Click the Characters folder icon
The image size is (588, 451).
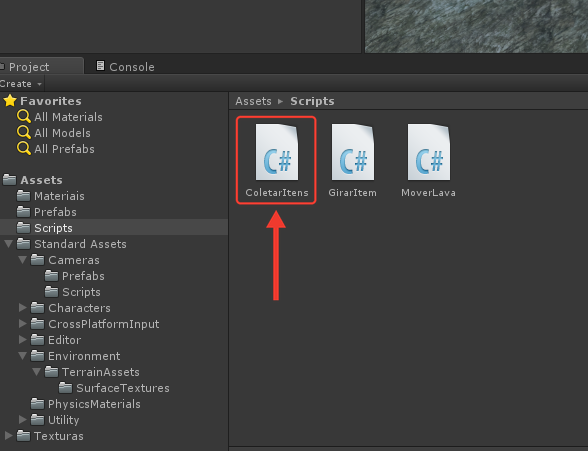(38, 308)
